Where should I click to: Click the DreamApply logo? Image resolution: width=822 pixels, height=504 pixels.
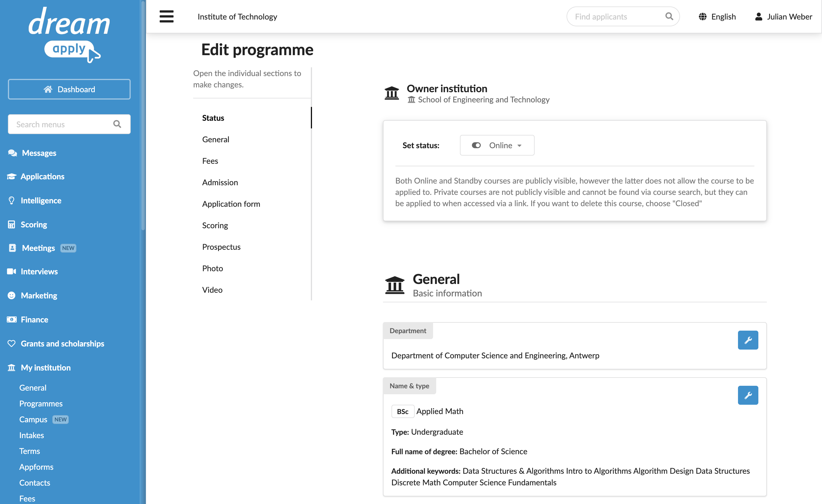click(x=69, y=35)
